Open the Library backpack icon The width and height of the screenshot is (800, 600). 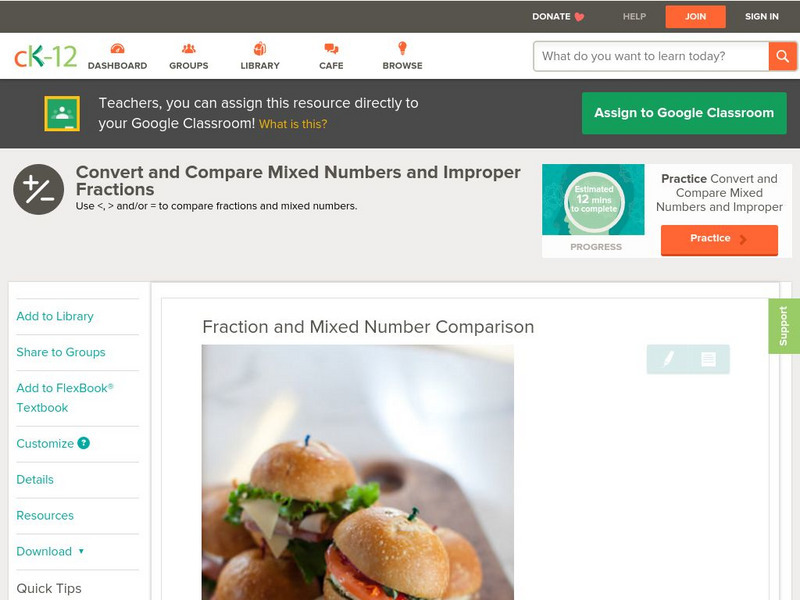pos(260,48)
